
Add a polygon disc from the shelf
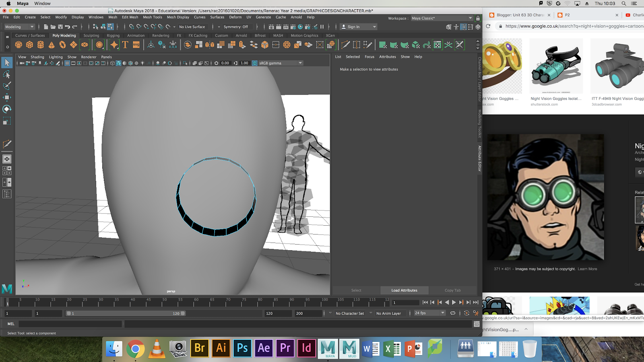click(85, 45)
